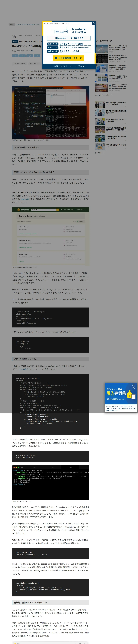Open Windows 11 Explorer speed-up ranking article
138x644 pixels.
118,77
